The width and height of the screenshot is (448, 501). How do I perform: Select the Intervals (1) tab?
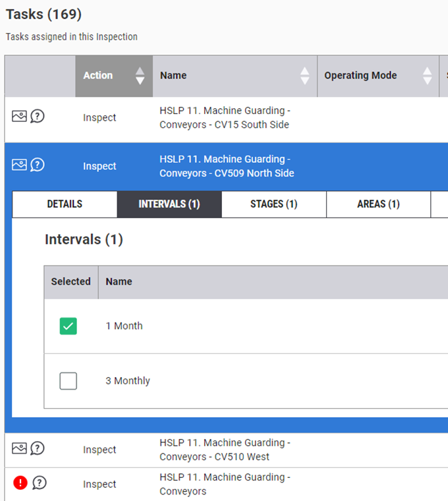click(169, 204)
